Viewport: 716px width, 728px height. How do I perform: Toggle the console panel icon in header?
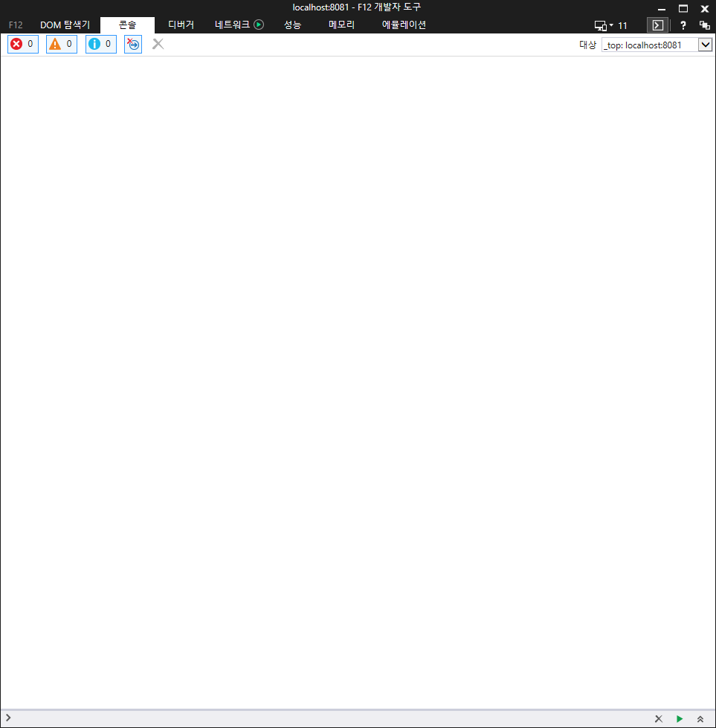pyautogui.click(x=657, y=25)
